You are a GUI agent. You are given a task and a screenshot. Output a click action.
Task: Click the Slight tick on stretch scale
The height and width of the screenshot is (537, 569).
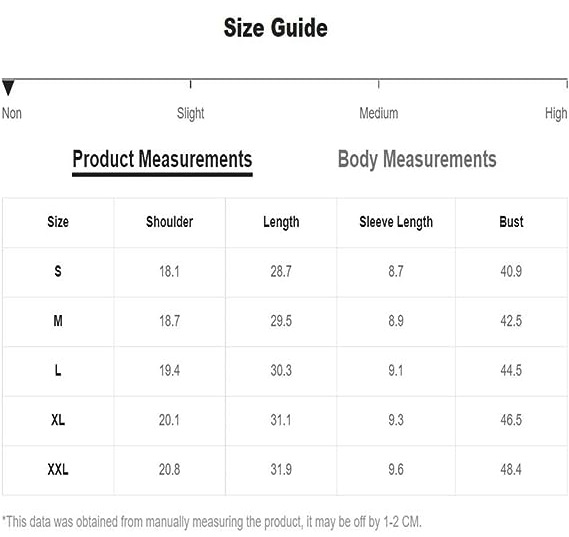[x=191, y=84]
